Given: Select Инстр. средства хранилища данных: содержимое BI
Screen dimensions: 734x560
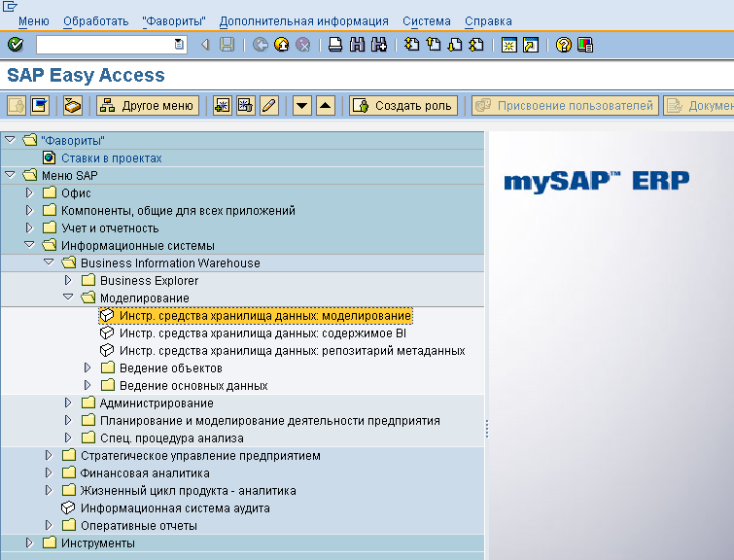Looking at the screenshot, I should click(263, 333).
